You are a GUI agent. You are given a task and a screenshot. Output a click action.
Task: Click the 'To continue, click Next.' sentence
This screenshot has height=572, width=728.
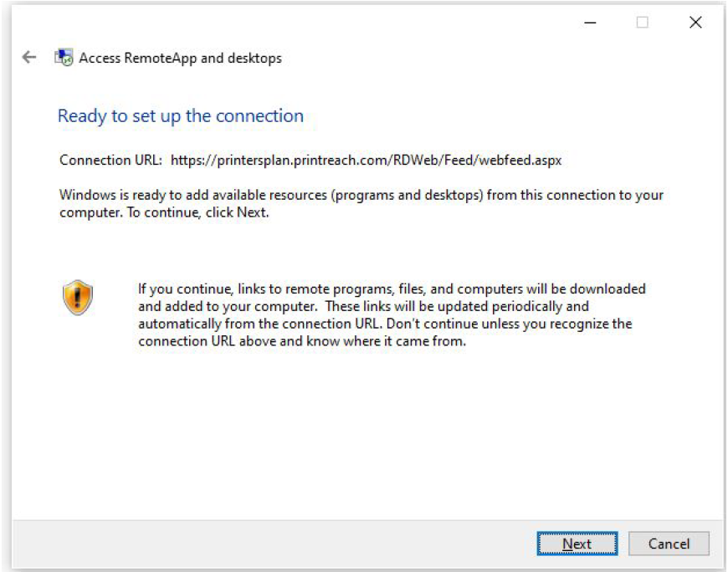[198, 212]
